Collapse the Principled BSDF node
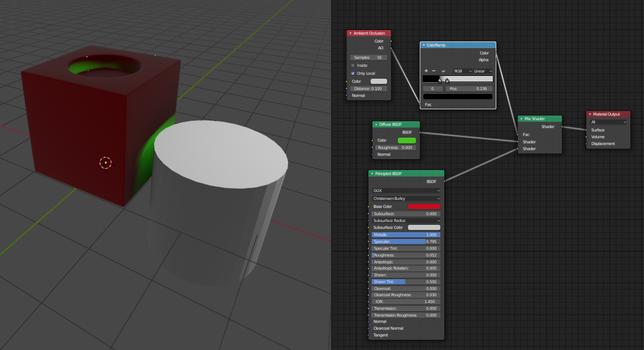The height and width of the screenshot is (350, 644). click(372, 174)
